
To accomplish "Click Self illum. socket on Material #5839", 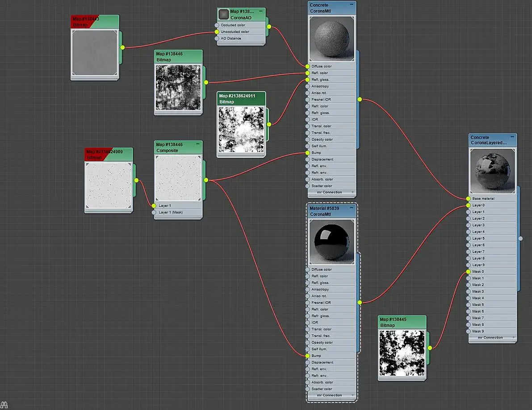I will pos(308,349).
